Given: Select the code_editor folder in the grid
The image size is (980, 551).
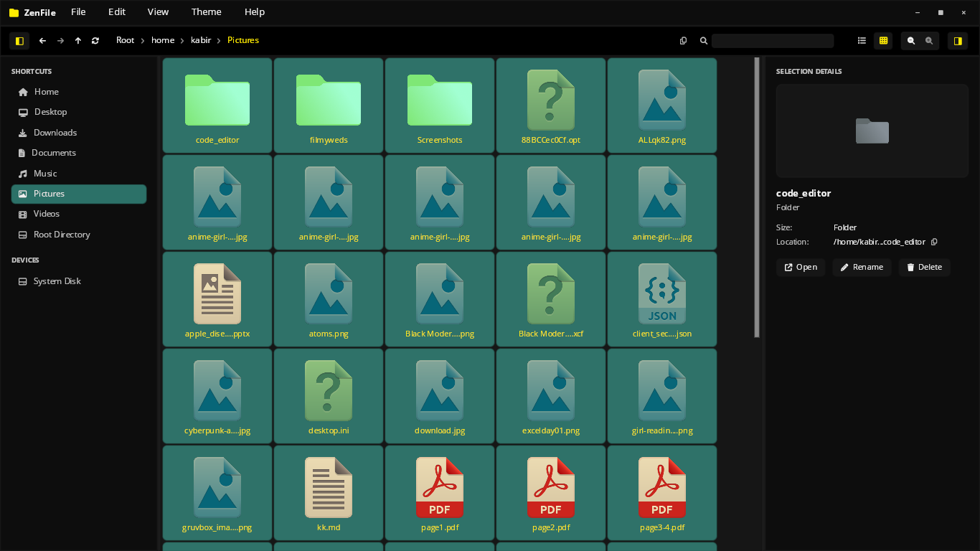Looking at the screenshot, I should [x=217, y=105].
